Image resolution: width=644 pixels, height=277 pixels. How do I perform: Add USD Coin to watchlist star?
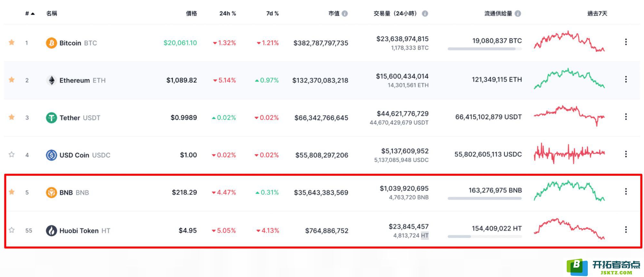pos(12,154)
